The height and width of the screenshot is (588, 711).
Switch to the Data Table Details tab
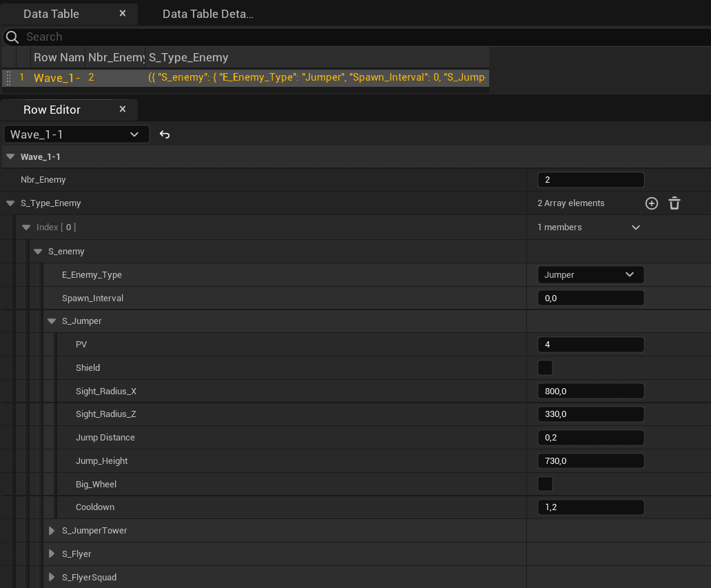[x=207, y=14]
